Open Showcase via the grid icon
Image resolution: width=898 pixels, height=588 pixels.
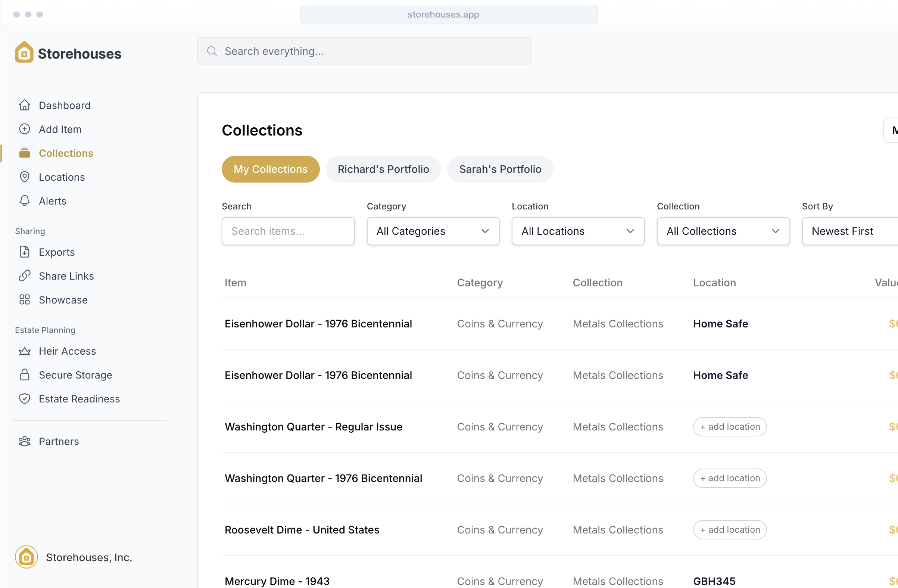[25, 300]
